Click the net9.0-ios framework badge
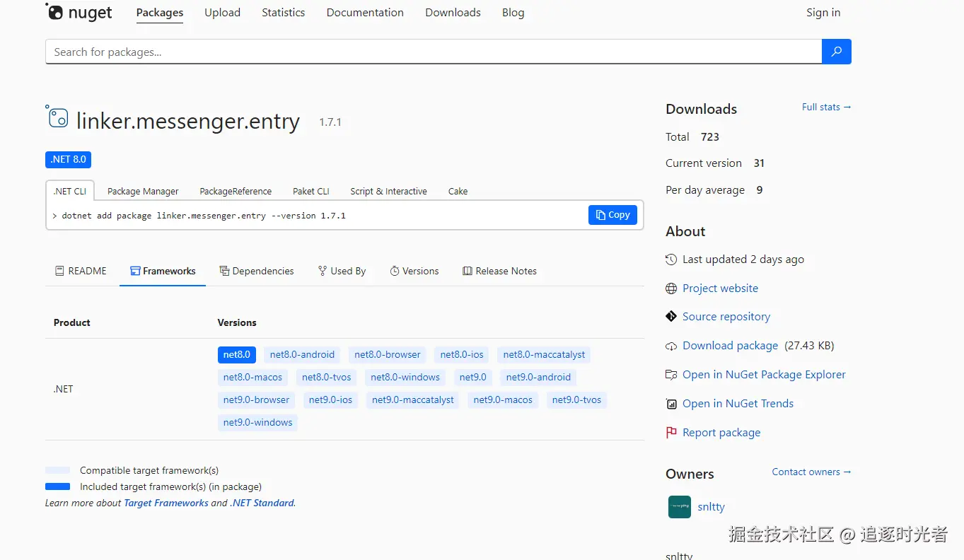 pos(330,400)
